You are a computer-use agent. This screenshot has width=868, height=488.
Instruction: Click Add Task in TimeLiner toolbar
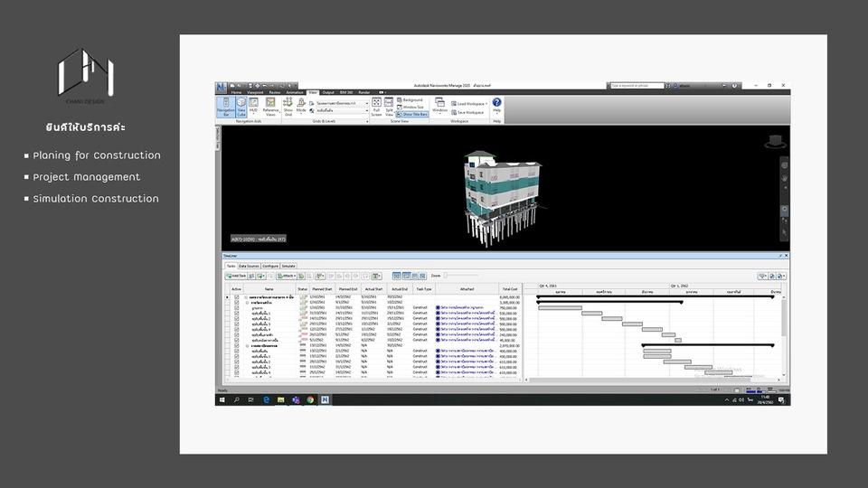pos(236,276)
